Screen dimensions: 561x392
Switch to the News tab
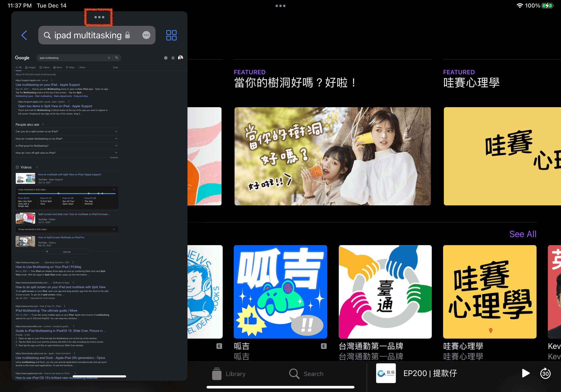click(x=58, y=67)
